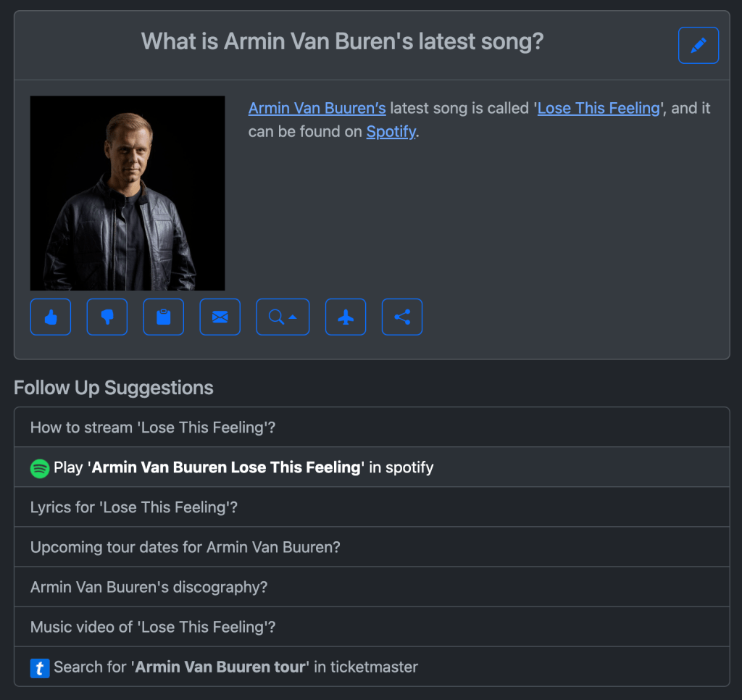742x700 pixels.
Task: Select the Lyrics for 'Lose This Feeling' suggestion
Action: (x=134, y=507)
